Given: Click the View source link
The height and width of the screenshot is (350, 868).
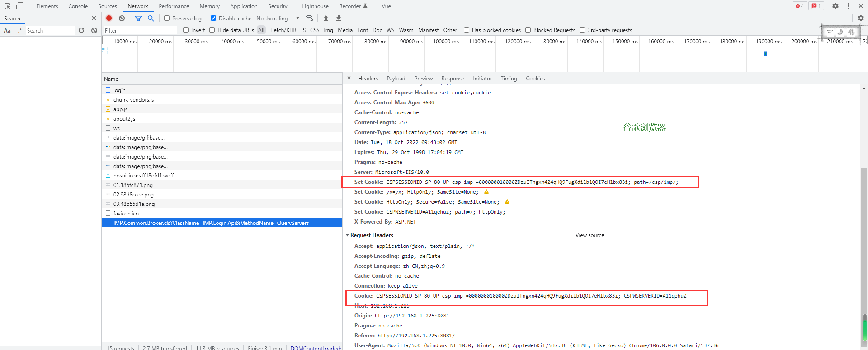Looking at the screenshot, I should pyautogui.click(x=590, y=235).
